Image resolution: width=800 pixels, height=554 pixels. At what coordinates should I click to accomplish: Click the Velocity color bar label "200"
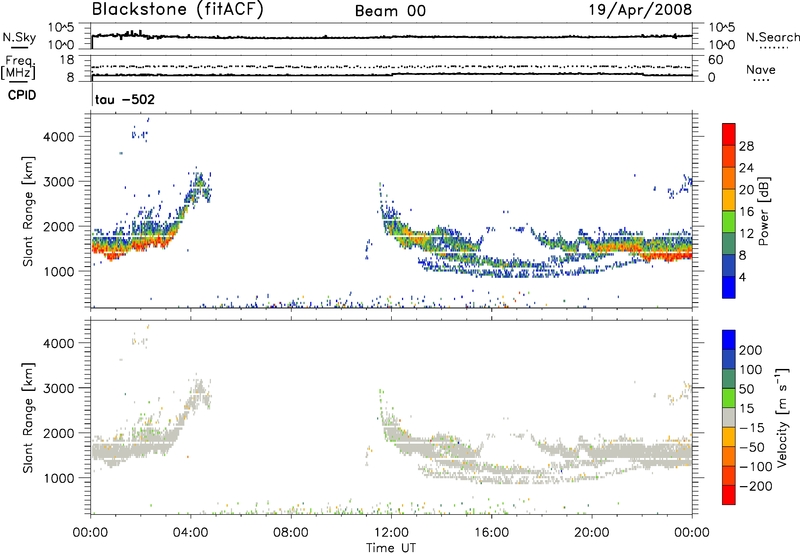751,350
